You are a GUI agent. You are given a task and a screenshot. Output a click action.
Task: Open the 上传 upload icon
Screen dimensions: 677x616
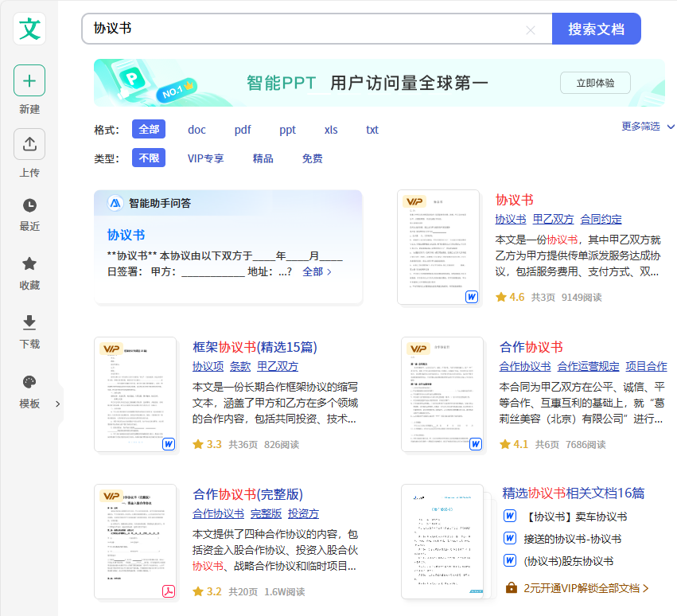point(29,144)
